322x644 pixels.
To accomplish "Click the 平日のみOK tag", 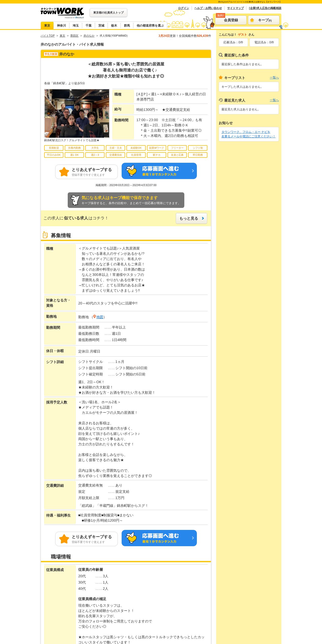I will pos(54,155).
